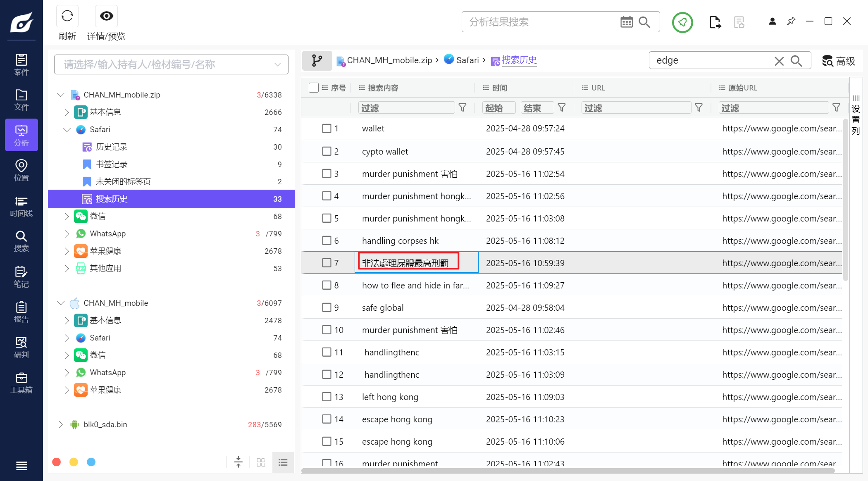The width and height of the screenshot is (868, 481).
Task: Click the refresh icon
Action: pos(67,16)
